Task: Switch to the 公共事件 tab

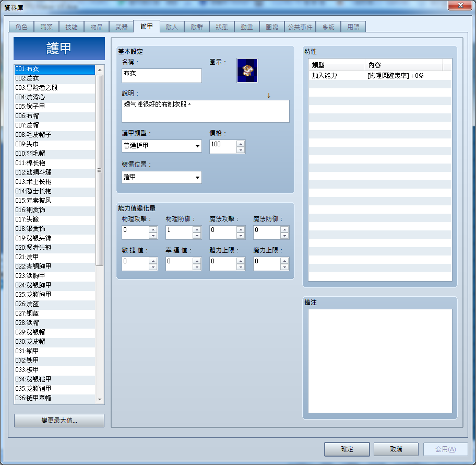Action: pyautogui.click(x=300, y=27)
